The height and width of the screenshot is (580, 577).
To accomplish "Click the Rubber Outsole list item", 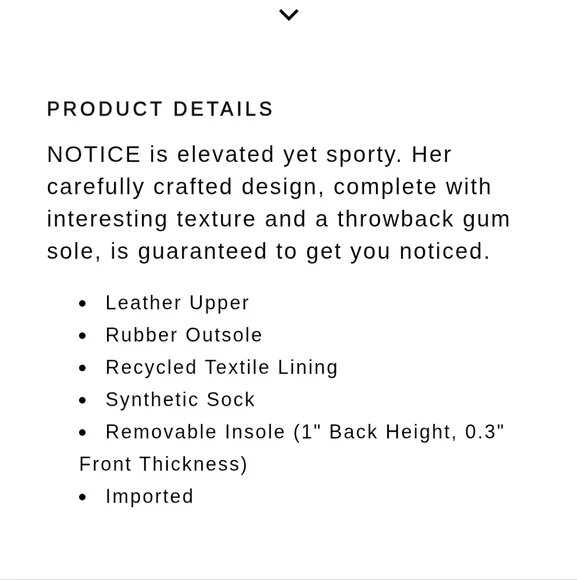I will 184,335.
